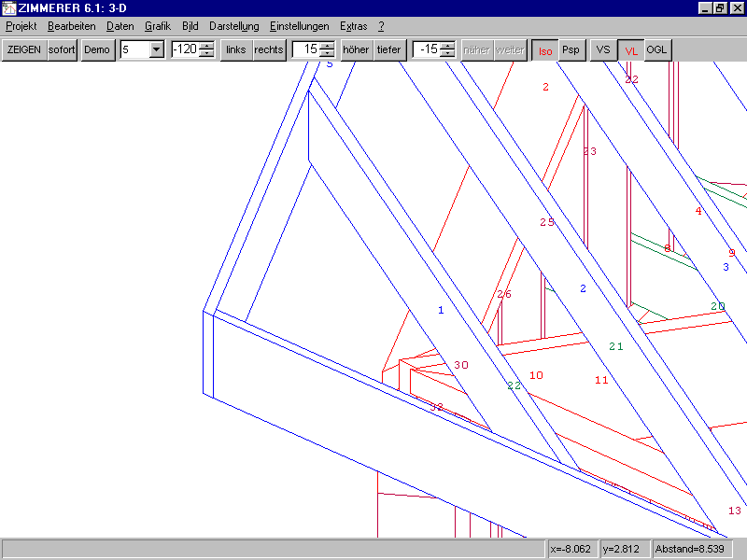The width and height of the screenshot is (747, 560).
Task: Toggle the VL display mode
Action: tap(631, 50)
